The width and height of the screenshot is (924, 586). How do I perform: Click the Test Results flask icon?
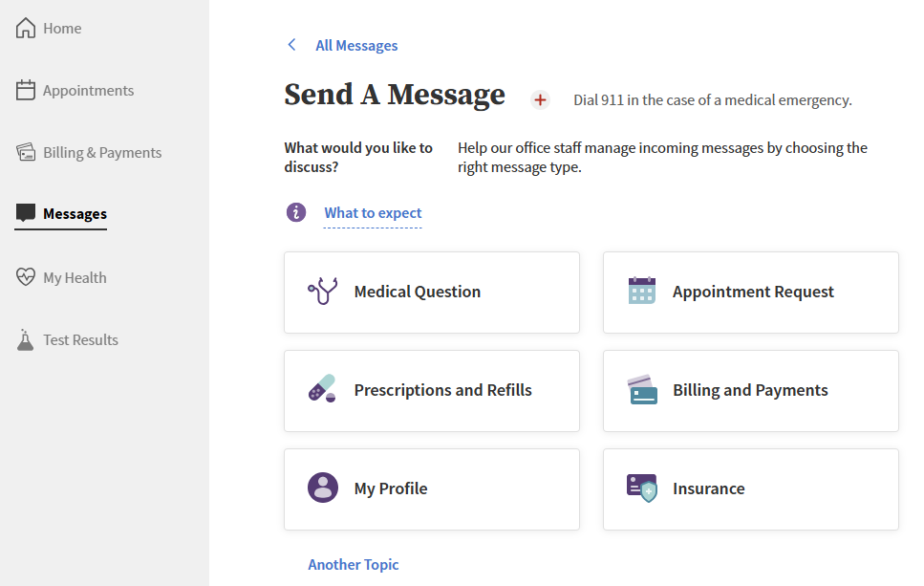25,338
